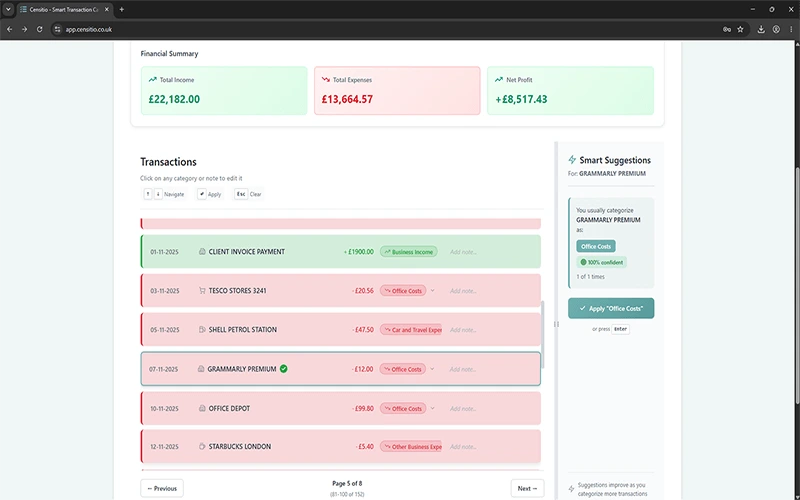
Task: Open a new browser tab
Action: click(x=121, y=9)
